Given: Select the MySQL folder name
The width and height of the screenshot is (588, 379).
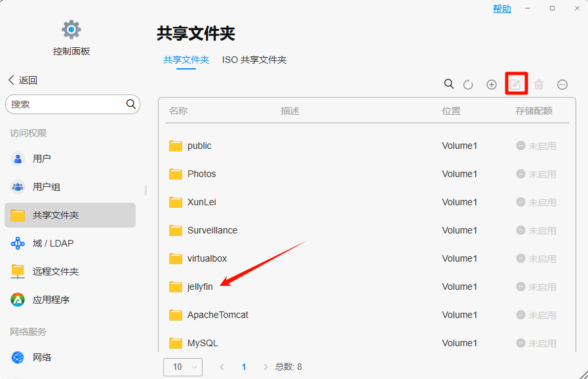Looking at the screenshot, I should (203, 343).
